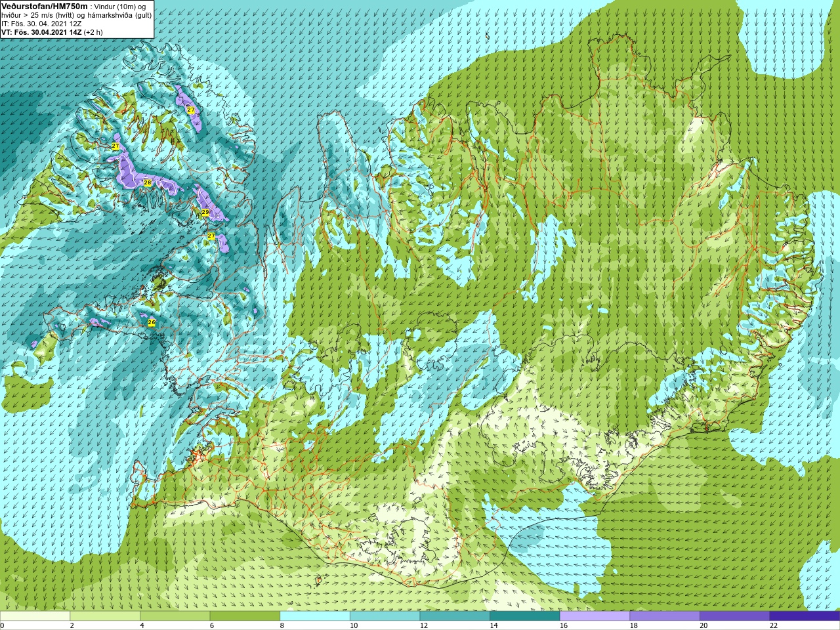Select the darkest purple legend swatch above 22

(x=805, y=616)
